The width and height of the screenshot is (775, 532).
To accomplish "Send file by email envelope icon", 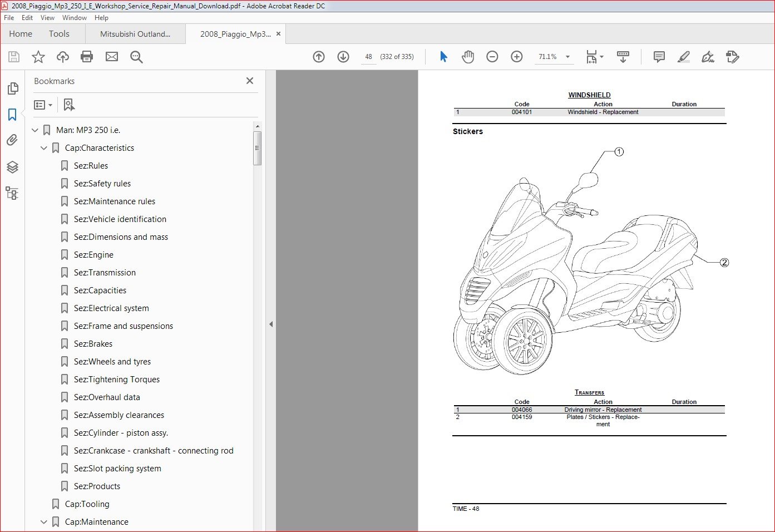I will click(x=112, y=57).
